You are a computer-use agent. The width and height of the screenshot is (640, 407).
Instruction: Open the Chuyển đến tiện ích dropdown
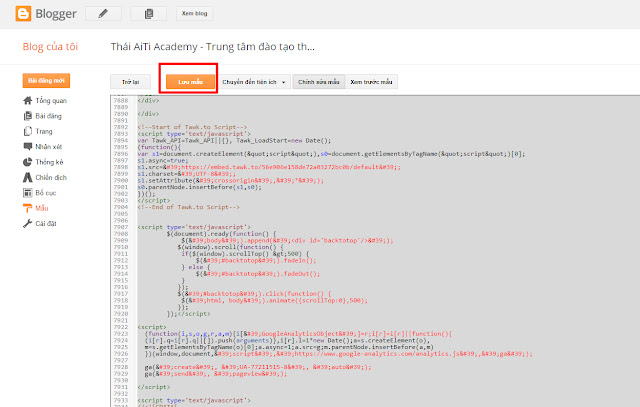(x=253, y=82)
